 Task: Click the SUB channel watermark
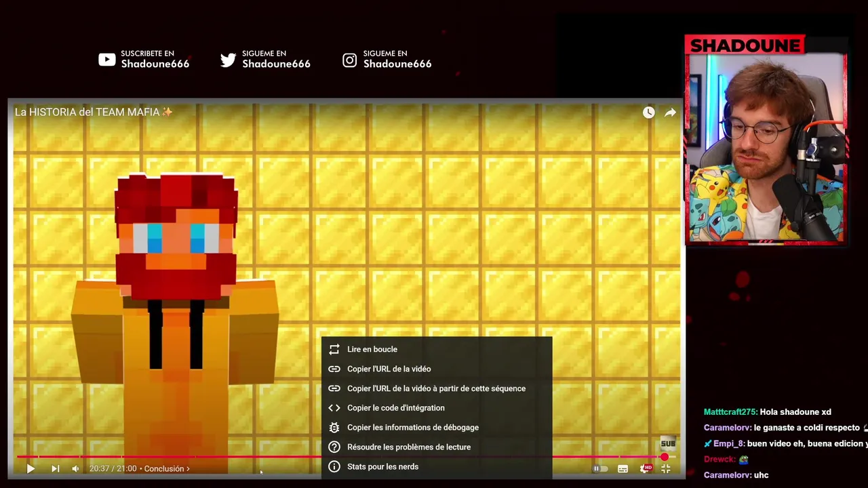(668, 444)
